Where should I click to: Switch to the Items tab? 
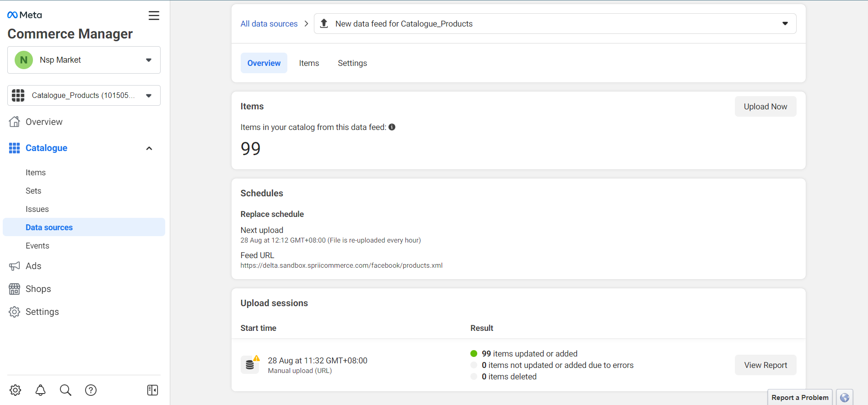pyautogui.click(x=309, y=63)
